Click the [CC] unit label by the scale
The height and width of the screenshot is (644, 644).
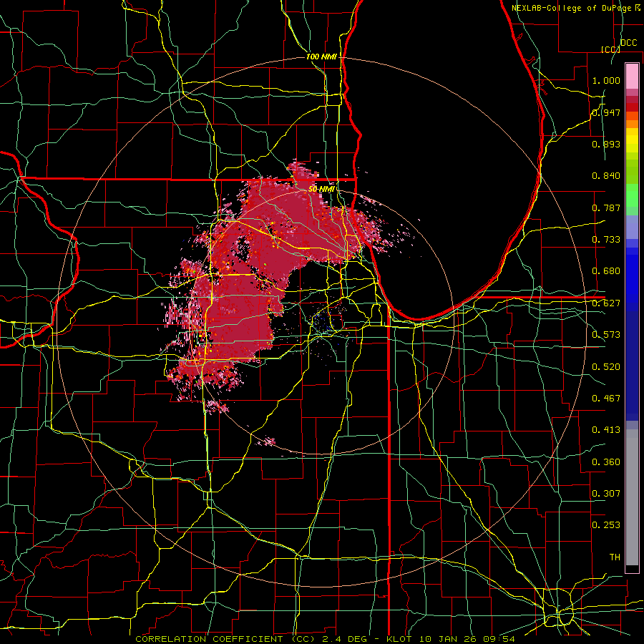pos(610,49)
